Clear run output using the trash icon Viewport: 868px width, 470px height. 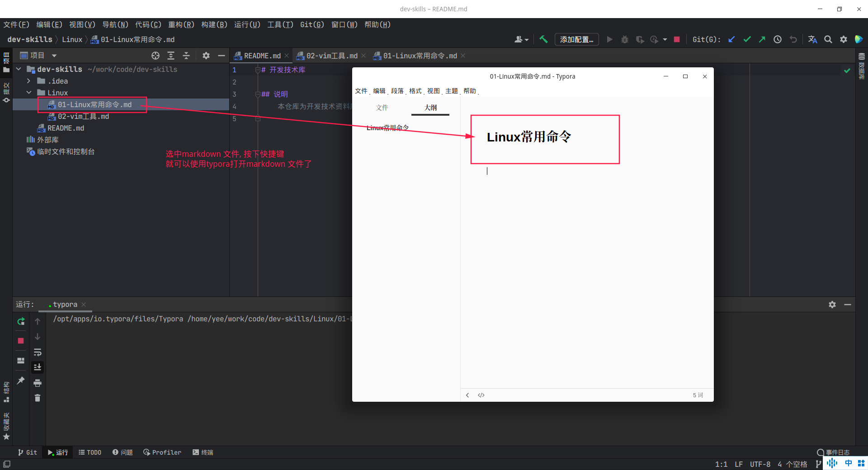pyautogui.click(x=38, y=398)
